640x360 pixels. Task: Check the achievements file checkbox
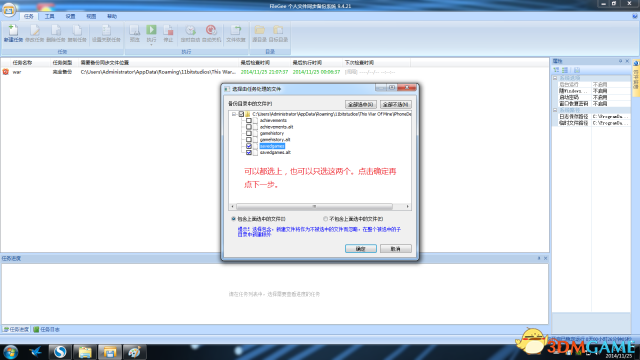[249, 120]
